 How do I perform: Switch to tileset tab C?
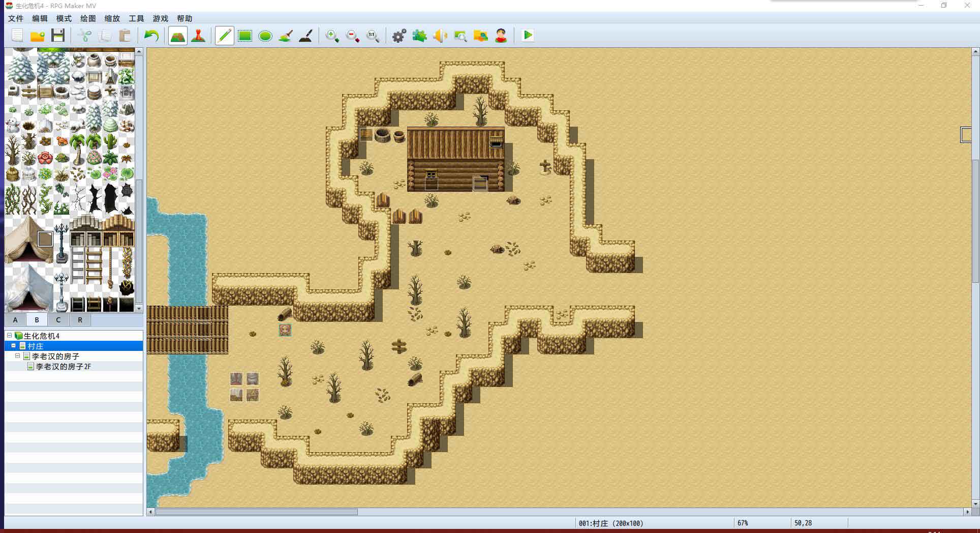(x=58, y=320)
